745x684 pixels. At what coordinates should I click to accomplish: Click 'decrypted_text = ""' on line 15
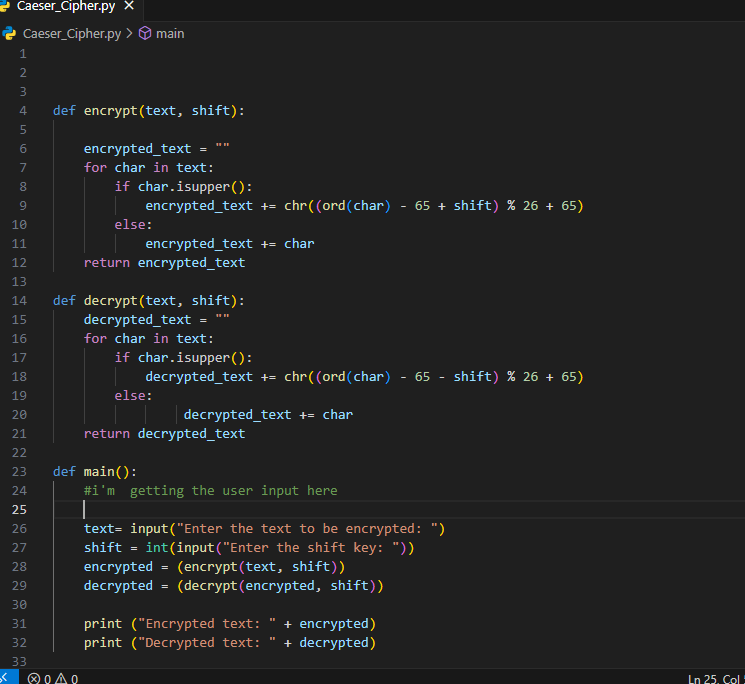(157, 320)
